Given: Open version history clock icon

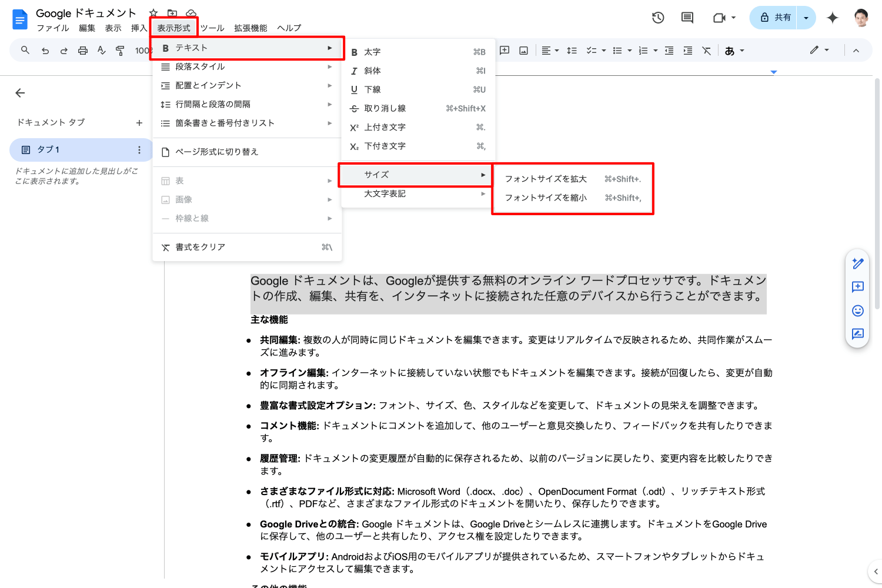Looking at the screenshot, I should (x=658, y=18).
